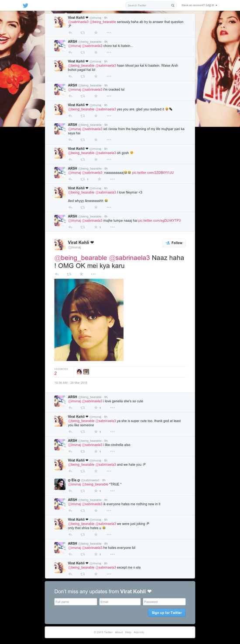The height and width of the screenshot is (644, 240).
Task: Click Sign up for Twitter button
Action: click(x=167, y=613)
